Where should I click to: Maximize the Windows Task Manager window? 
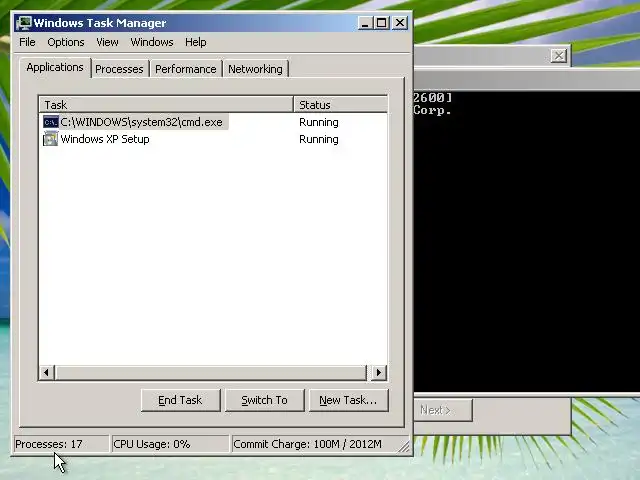tap(382, 23)
